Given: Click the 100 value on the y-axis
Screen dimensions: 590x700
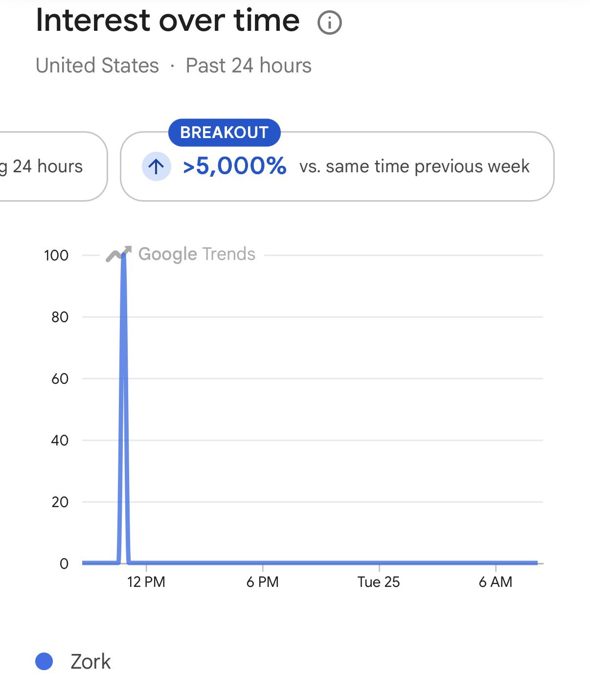Looking at the screenshot, I should tap(56, 255).
